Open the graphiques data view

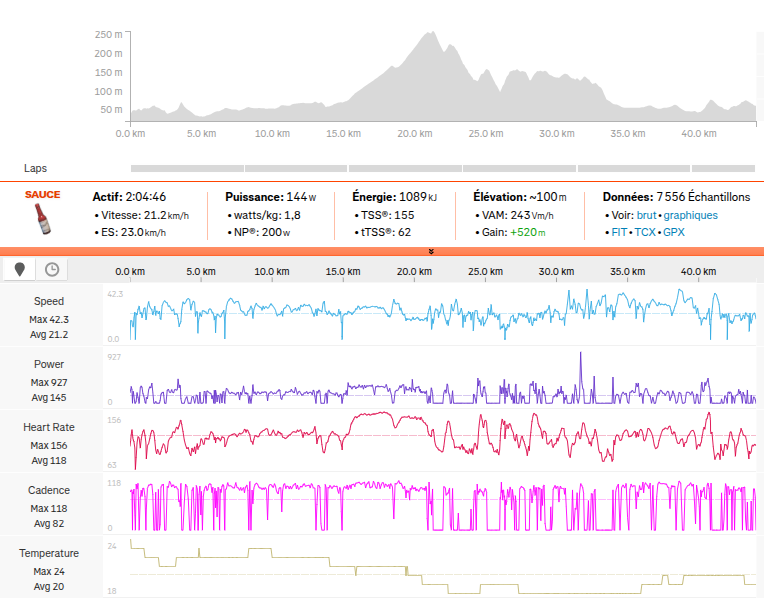pyautogui.click(x=690, y=215)
